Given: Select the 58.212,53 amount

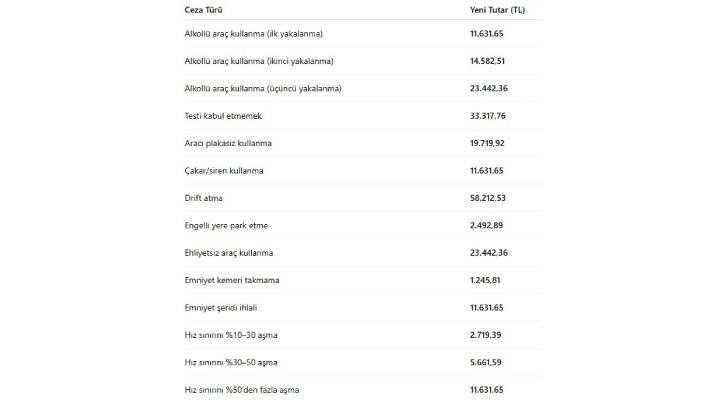Looking at the screenshot, I should point(489,198).
